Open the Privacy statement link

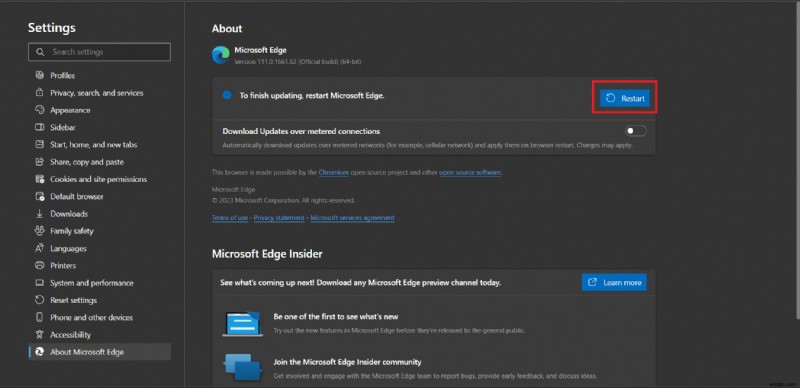pos(279,217)
